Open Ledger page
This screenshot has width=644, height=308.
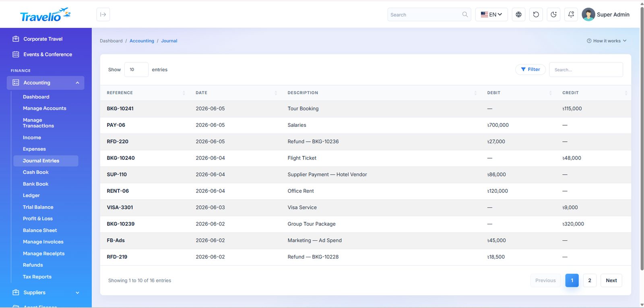(31, 195)
